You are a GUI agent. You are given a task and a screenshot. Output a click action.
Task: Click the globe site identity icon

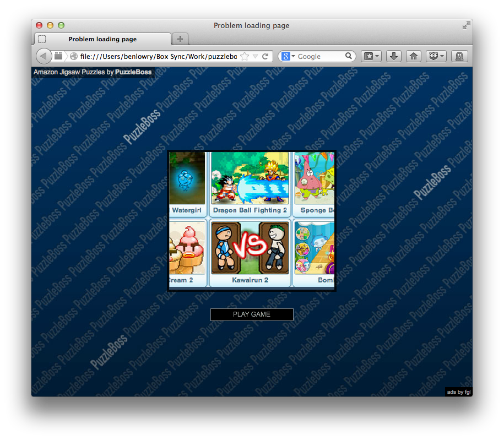pos(74,56)
